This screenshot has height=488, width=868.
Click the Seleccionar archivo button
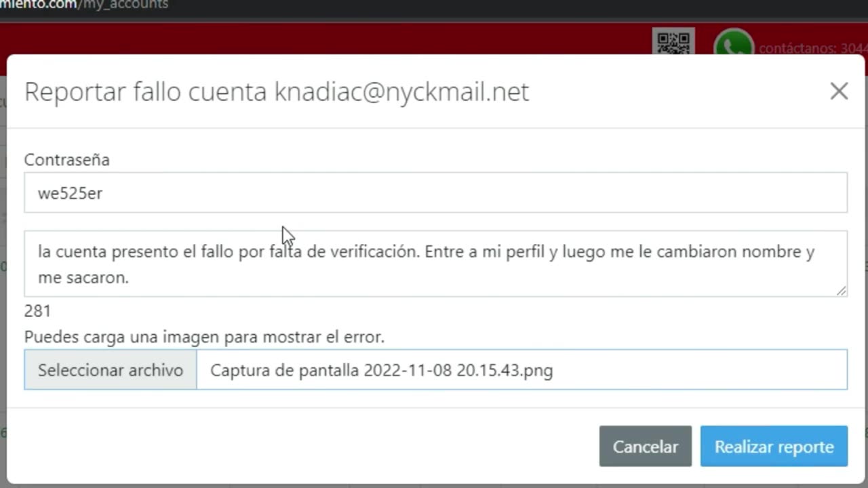click(x=111, y=370)
